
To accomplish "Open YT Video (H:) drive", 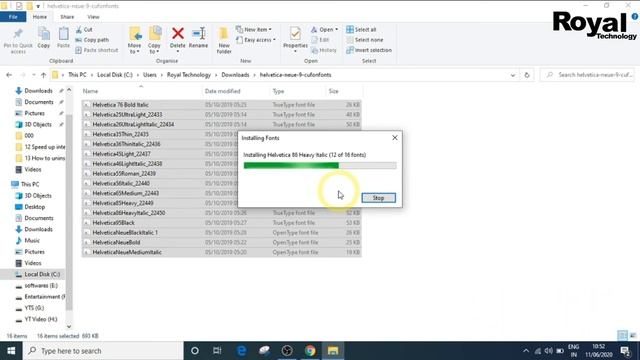I will click(x=40, y=319).
